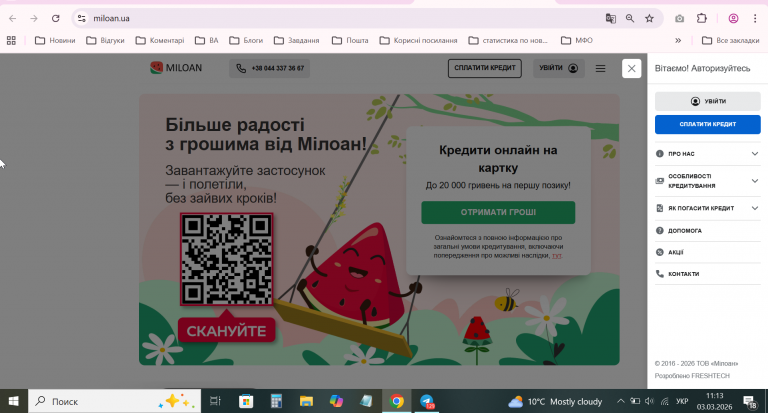
Task: Open the extensions puzzle icon
Action: (701, 19)
